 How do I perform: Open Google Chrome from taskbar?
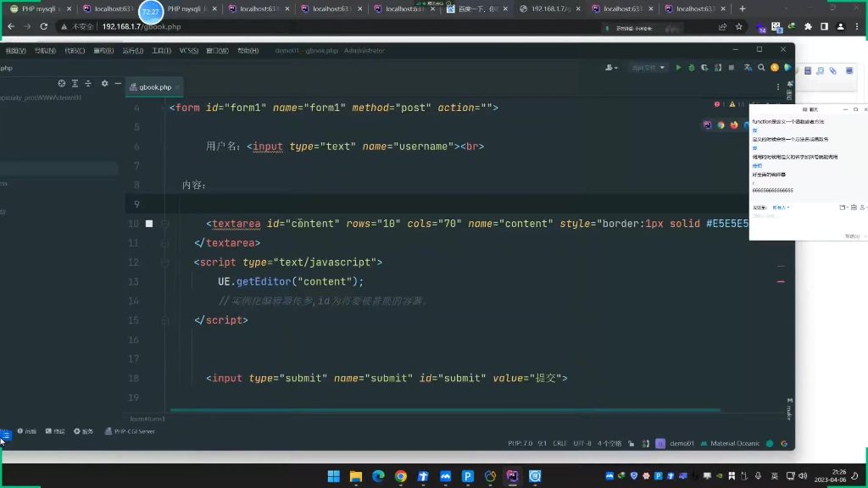point(401,476)
